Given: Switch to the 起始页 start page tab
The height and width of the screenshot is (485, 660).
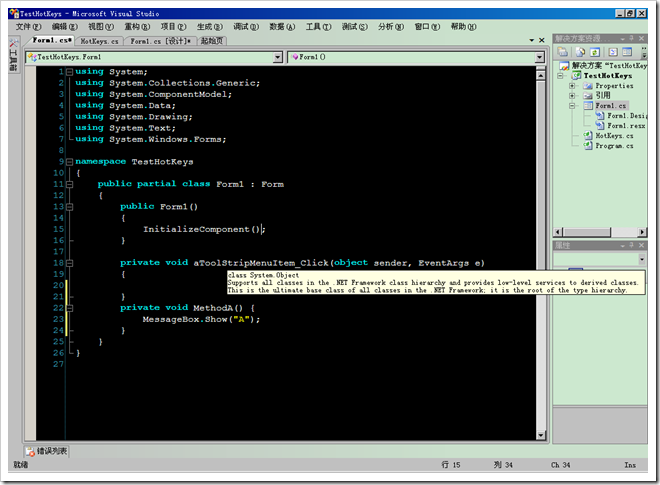Looking at the screenshot, I should [x=212, y=41].
